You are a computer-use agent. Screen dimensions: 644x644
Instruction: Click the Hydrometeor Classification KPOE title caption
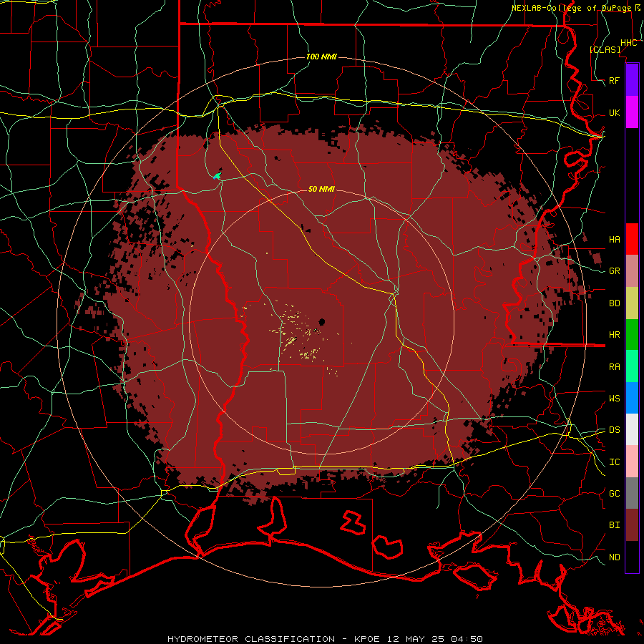point(325,639)
